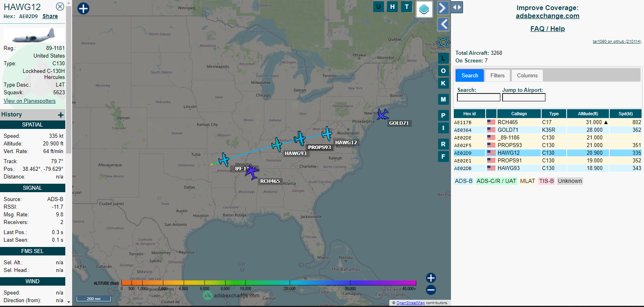Sort table by Spd(kt) column

pos(626,114)
